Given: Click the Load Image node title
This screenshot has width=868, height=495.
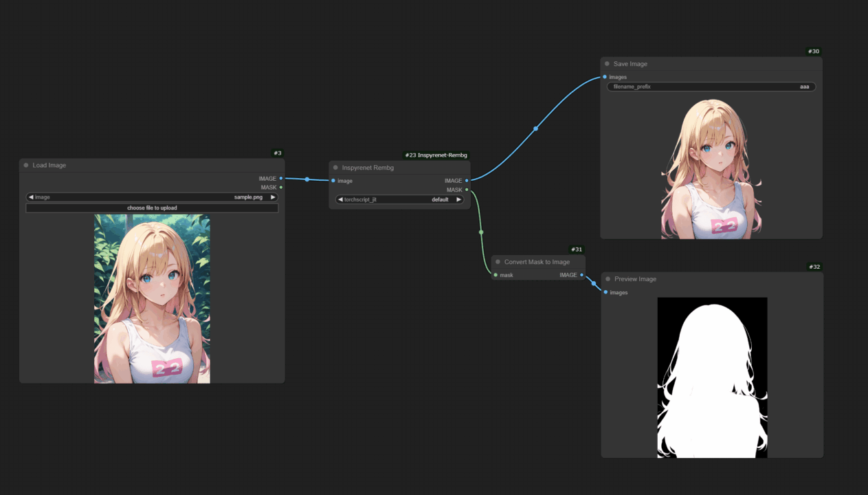Looking at the screenshot, I should (x=49, y=165).
